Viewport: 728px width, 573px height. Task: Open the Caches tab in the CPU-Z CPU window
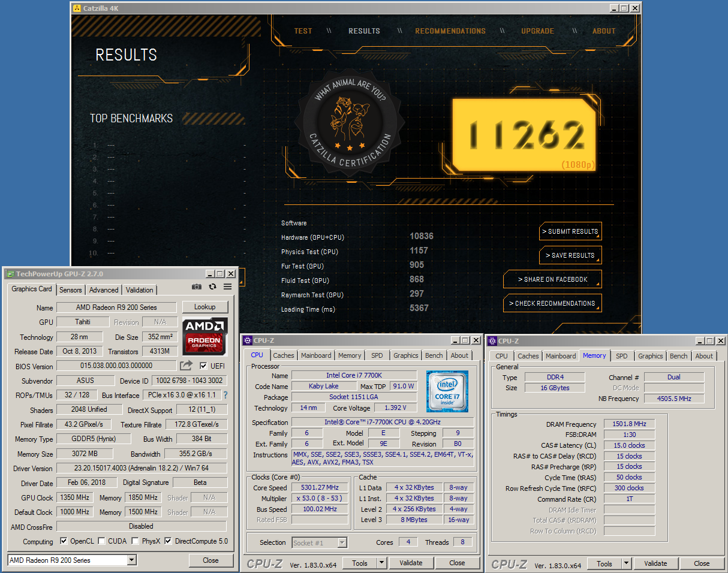pos(284,355)
